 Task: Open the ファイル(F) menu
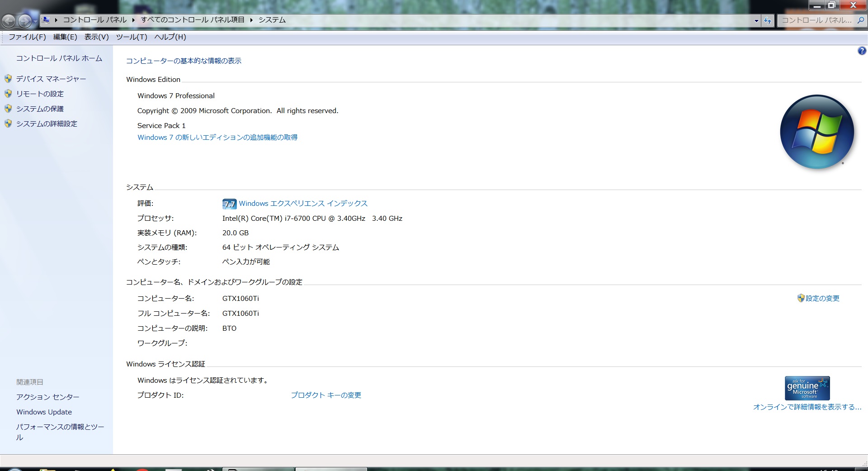click(27, 37)
